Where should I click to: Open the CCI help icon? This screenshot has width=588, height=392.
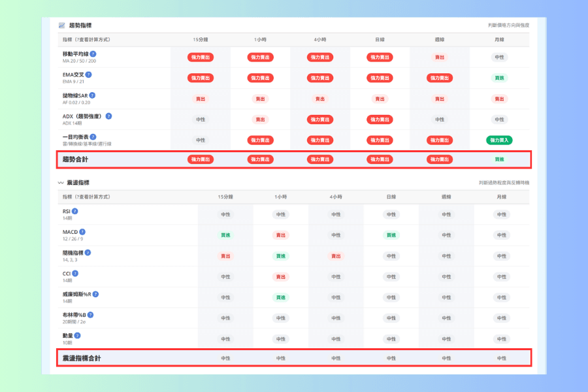tap(75, 274)
